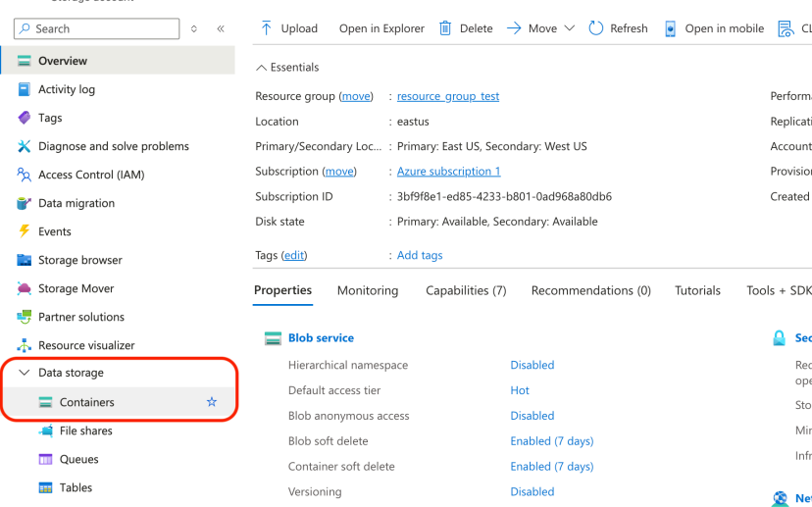This screenshot has height=507, width=812.
Task: Open the resource_group_test link
Action: 448,96
